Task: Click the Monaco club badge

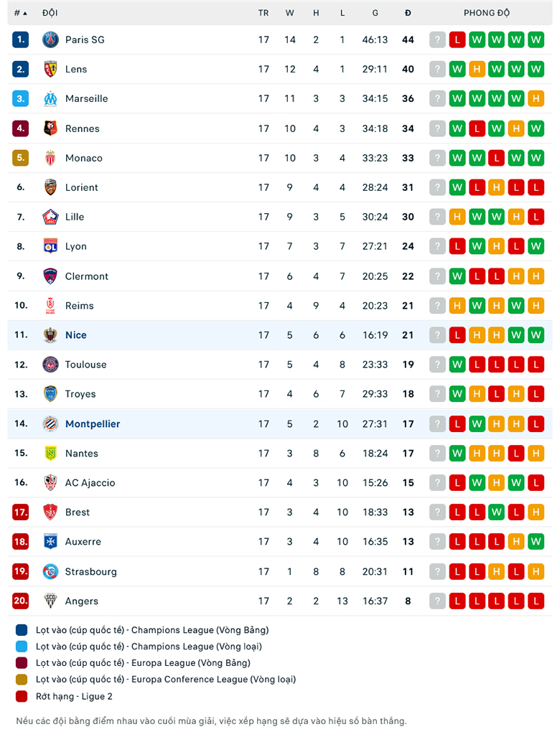Action: (x=50, y=158)
